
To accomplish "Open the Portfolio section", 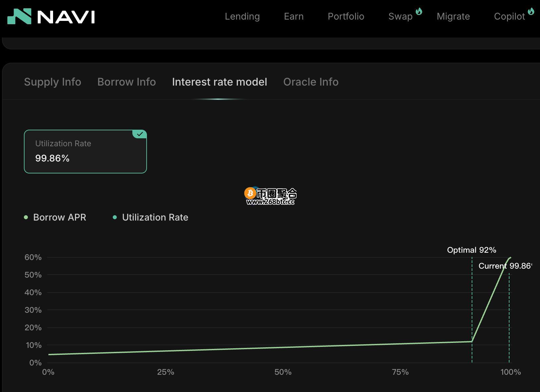I will [346, 16].
